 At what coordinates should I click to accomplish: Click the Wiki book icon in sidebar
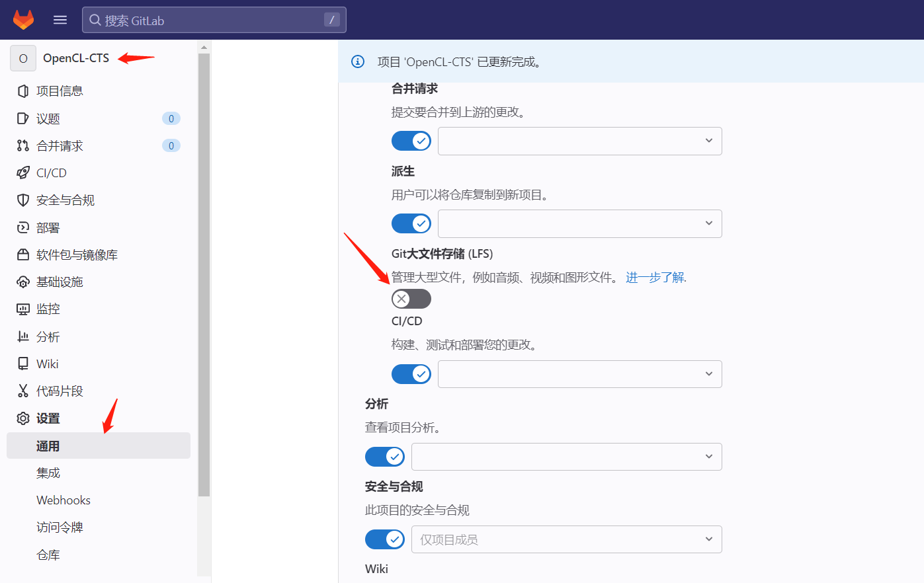tap(23, 364)
